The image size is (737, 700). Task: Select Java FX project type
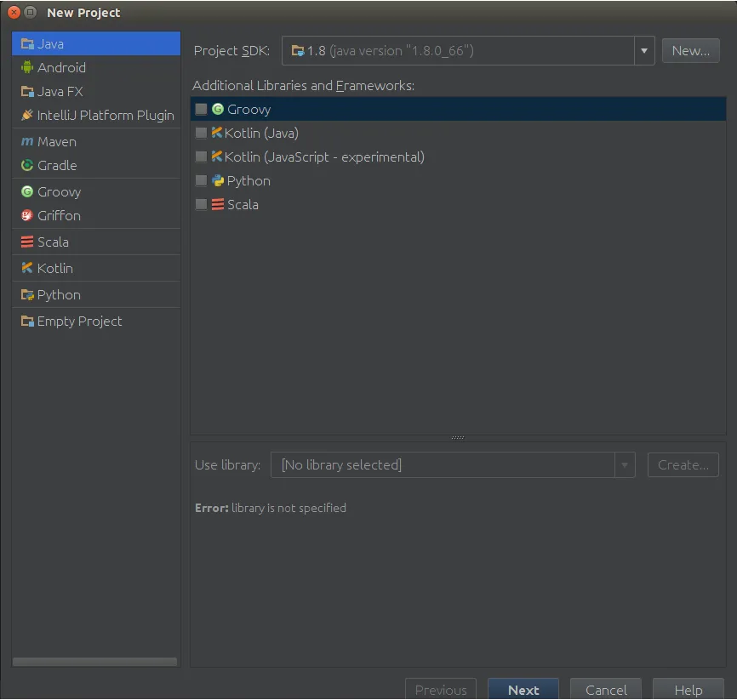point(96,91)
